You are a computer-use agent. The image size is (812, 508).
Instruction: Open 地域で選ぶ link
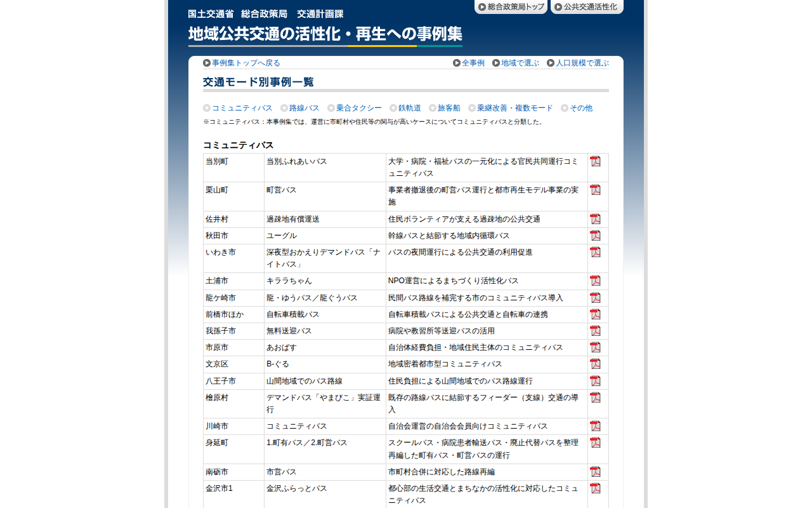pos(516,63)
